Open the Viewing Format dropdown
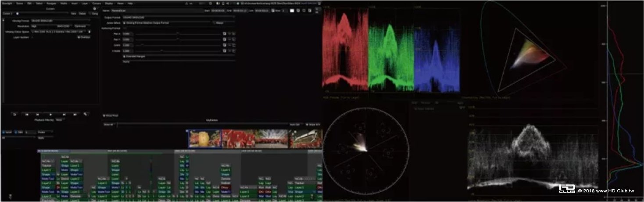 [60, 21]
